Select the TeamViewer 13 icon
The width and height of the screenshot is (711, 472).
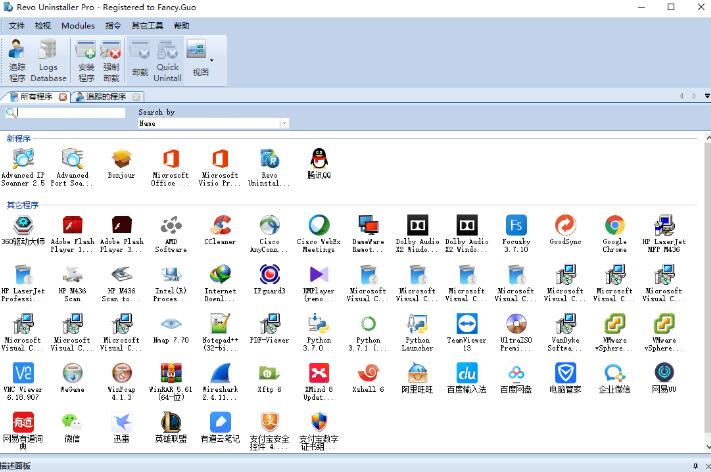[467, 324]
